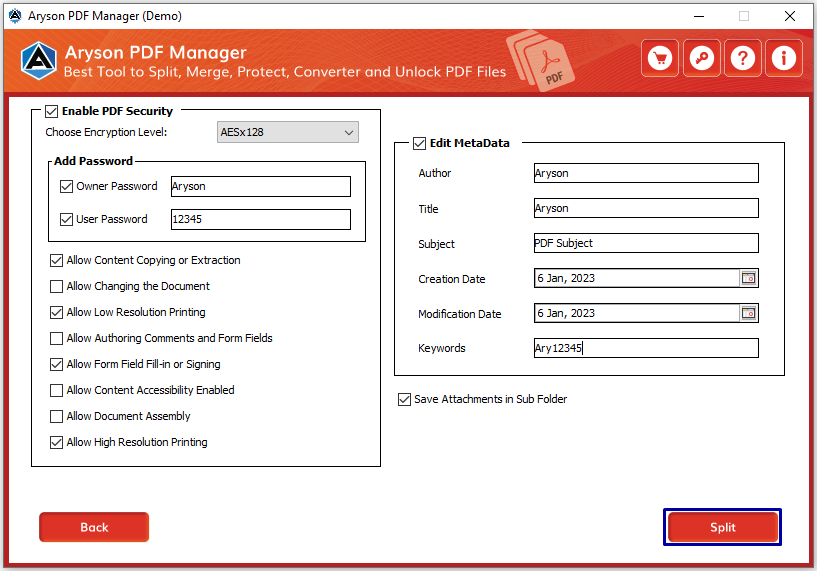The width and height of the screenshot is (817, 571).
Task: Click into the Keywords text field
Action: (646, 348)
